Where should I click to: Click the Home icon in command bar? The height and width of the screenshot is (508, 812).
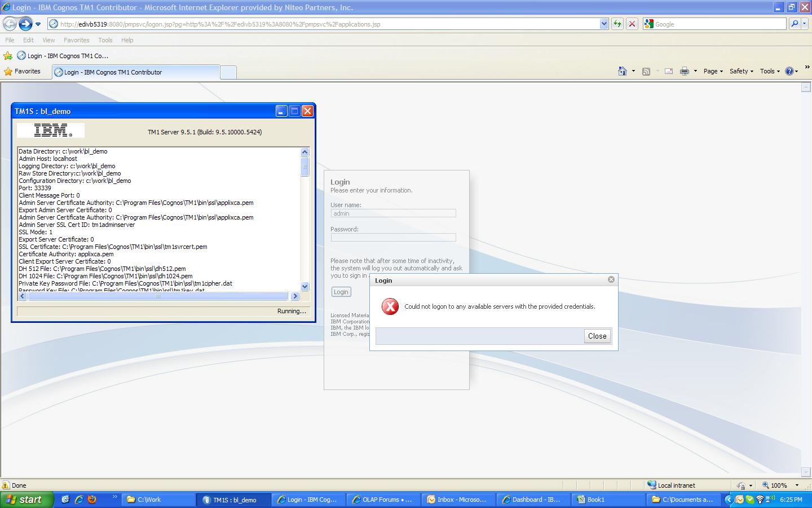[x=623, y=71]
